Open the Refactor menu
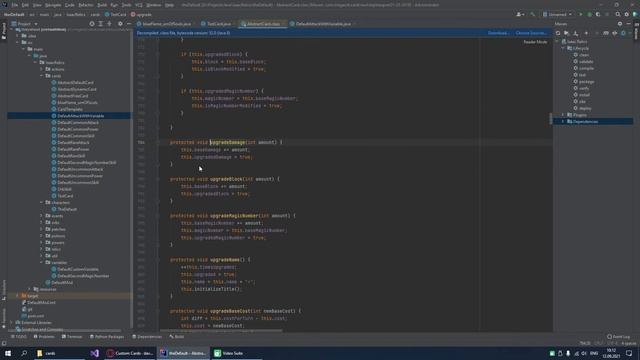Screen dimensions: 640x360 coord(86,5)
